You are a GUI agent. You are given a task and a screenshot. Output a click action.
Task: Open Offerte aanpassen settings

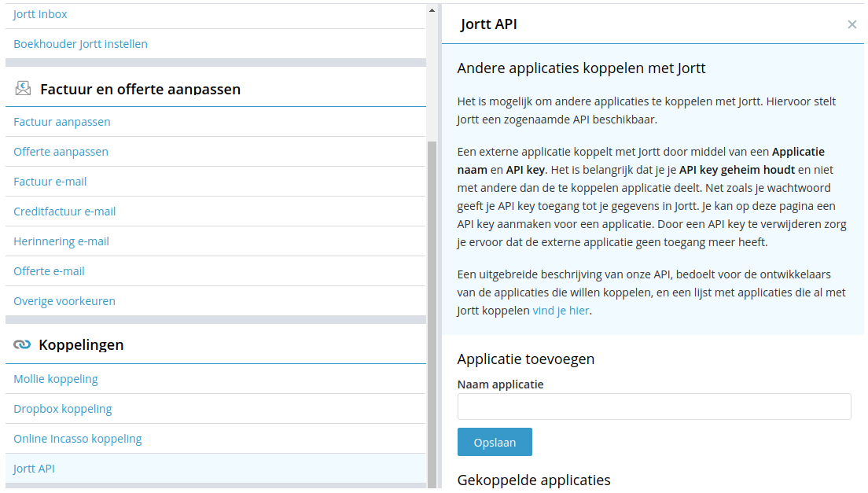coord(61,152)
